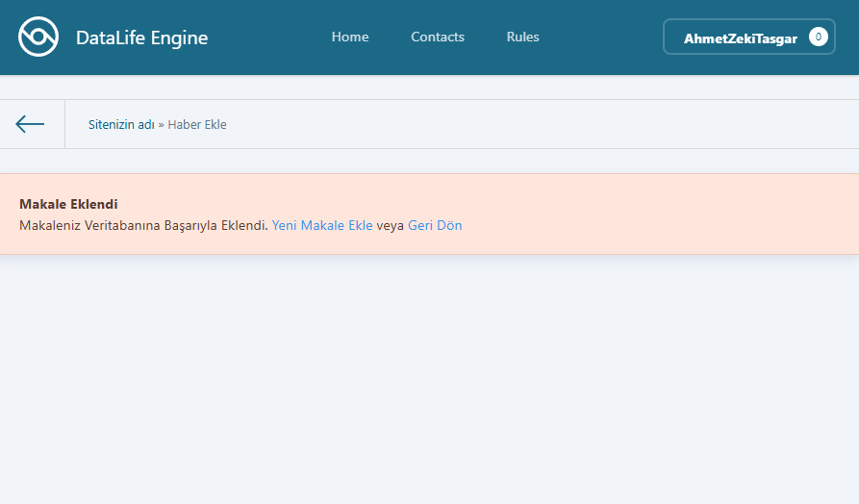Click the DataLife Engine site title text
This screenshot has height=504, width=859.
pos(141,38)
